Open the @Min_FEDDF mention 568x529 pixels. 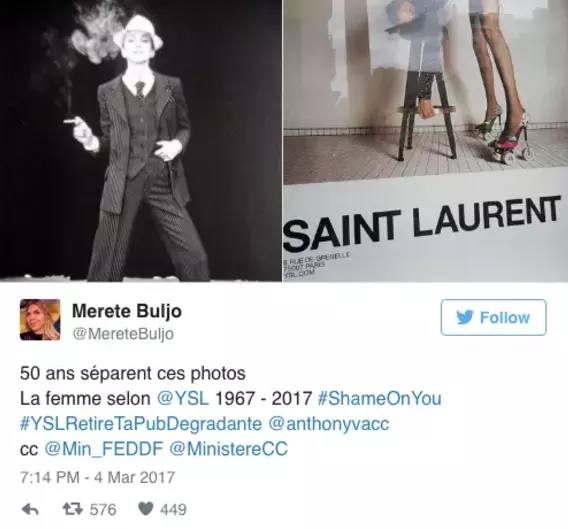pos(104,449)
